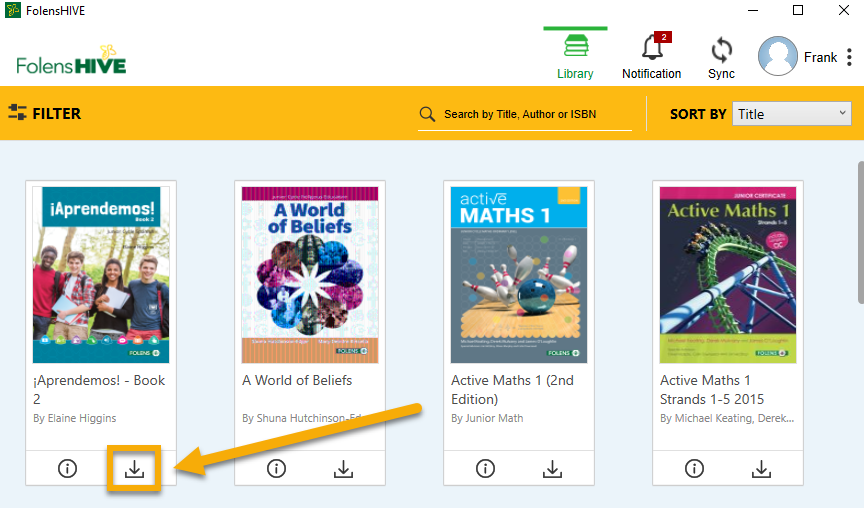This screenshot has width=864, height=508.
Task: Show info for ¡Aprendemos! - Book 2
Action: 67,468
